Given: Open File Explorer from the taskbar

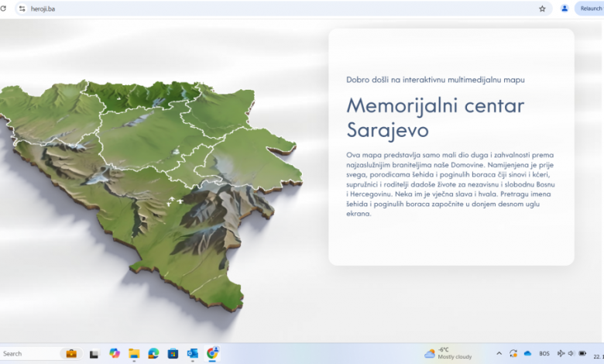Looking at the screenshot, I should (134, 353).
